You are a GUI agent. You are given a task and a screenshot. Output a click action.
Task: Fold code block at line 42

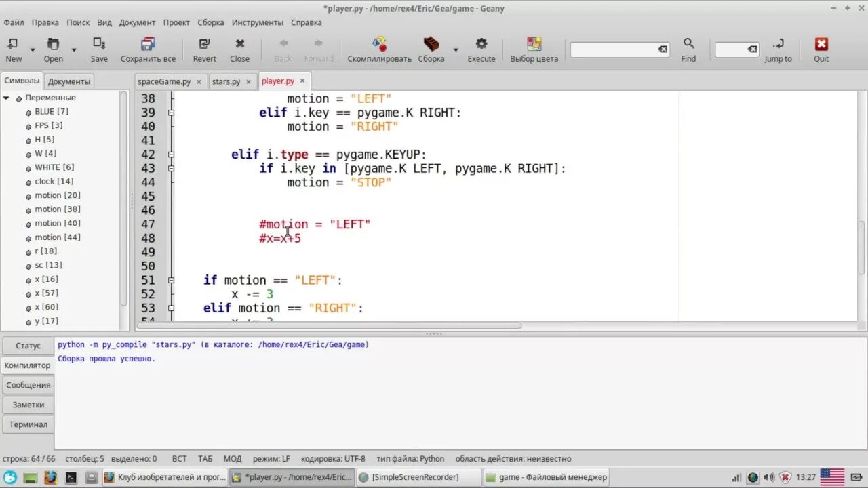tap(171, 155)
